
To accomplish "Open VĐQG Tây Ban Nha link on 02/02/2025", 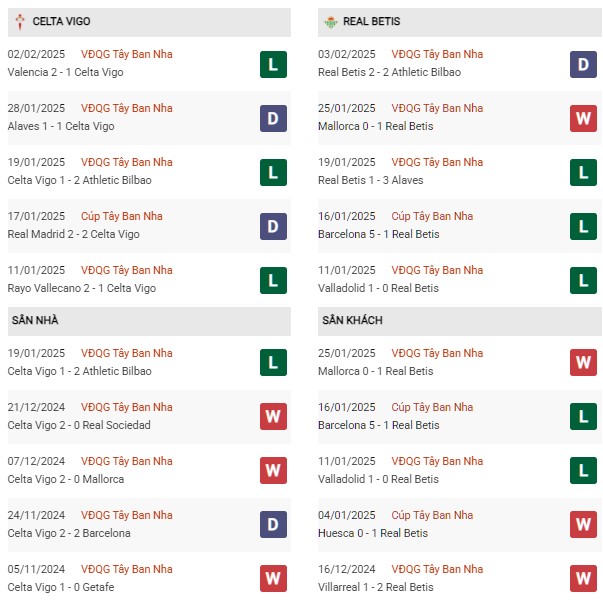I will 127,54.
